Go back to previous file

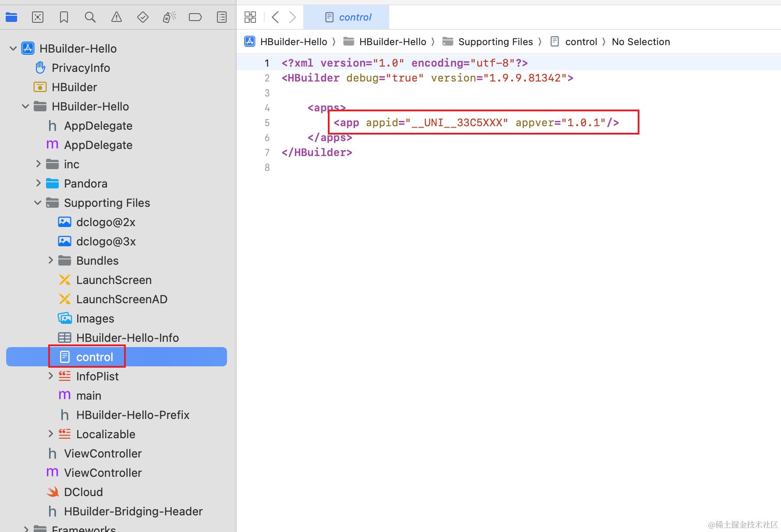pyautogui.click(x=275, y=17)
